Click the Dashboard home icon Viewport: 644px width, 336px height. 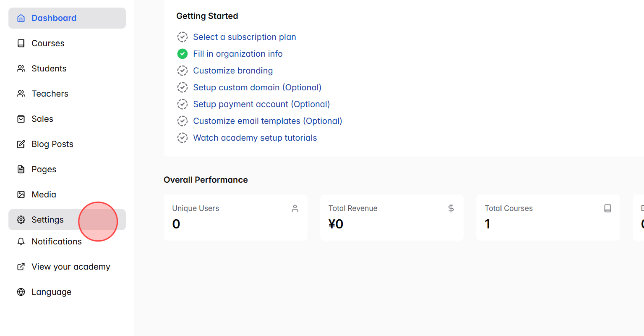[x=21, y=18]
